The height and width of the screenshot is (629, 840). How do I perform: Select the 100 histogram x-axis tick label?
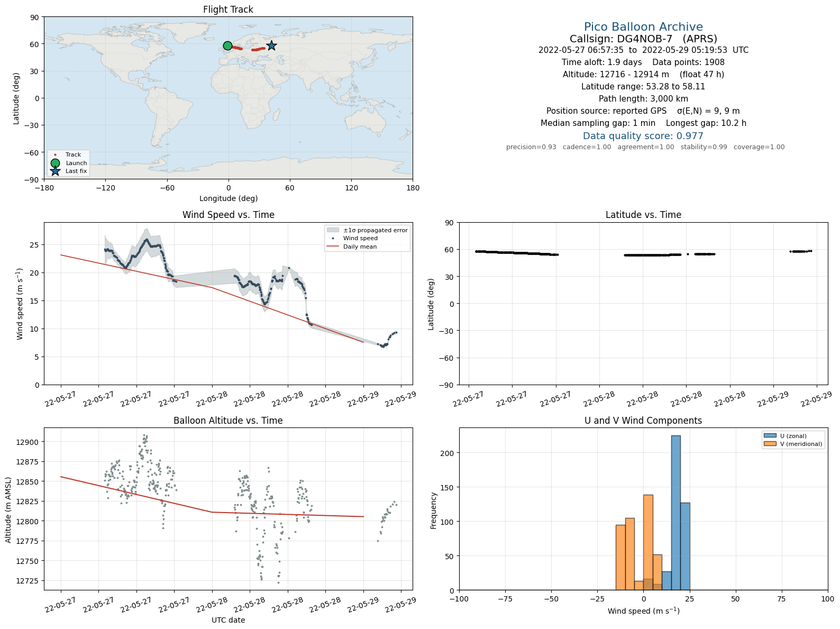(x=828, y=599)
